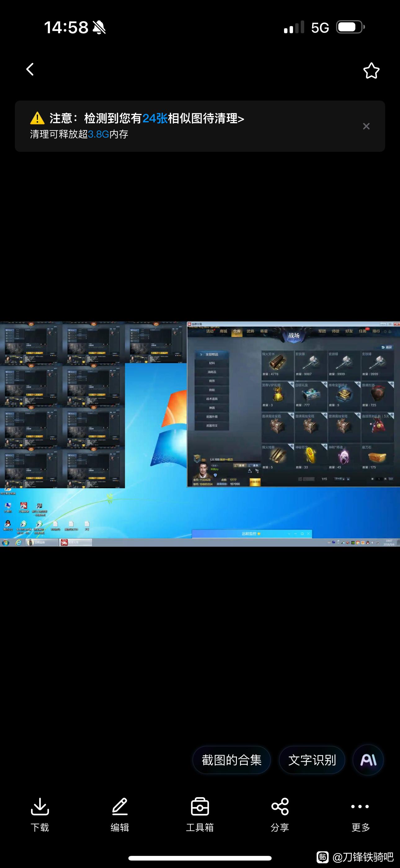This screenshot has height=868, width=400.
Task: Click the 战场 battlefield emblem
Action: pos(294,336)
